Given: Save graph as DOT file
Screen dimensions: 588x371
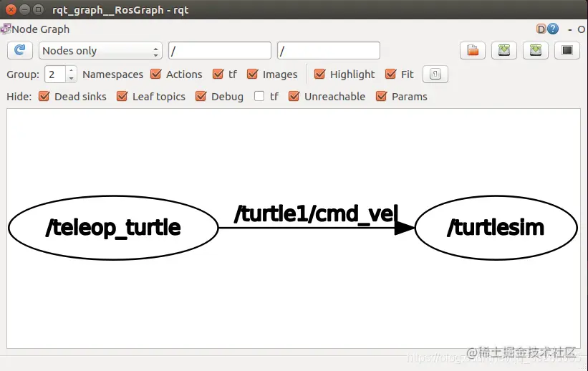Looking at the screenshot, I should coord(504,50).
